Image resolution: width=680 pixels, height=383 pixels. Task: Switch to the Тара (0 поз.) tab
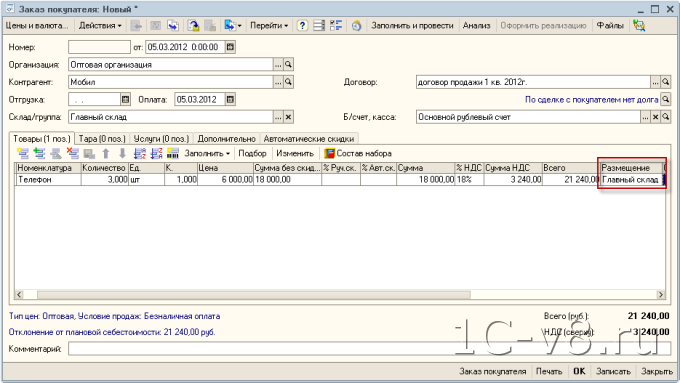click(x=102, y=139)
